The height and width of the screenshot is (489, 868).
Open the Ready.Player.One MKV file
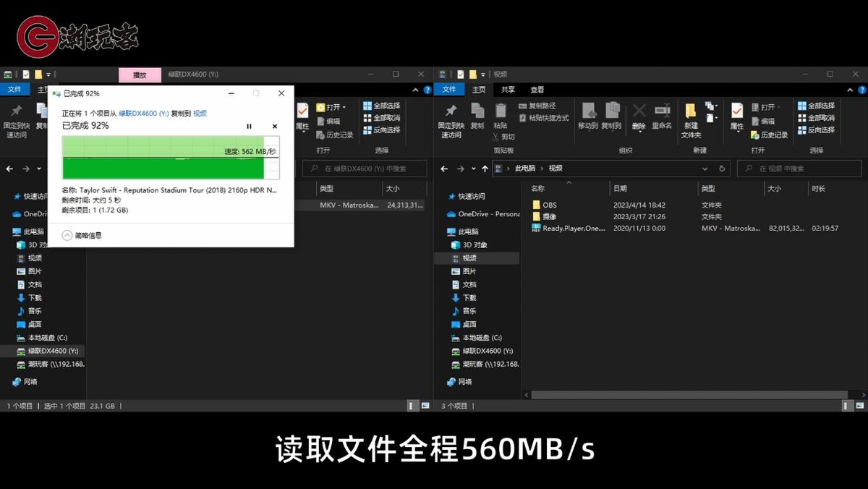571,228
